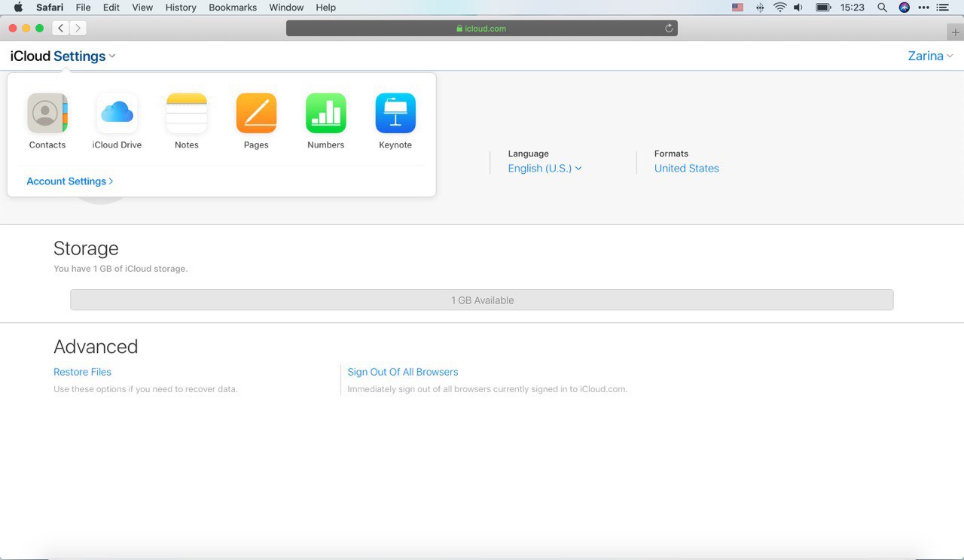Open the View menu
964x560 pixels.
click(x=142, y=8)
